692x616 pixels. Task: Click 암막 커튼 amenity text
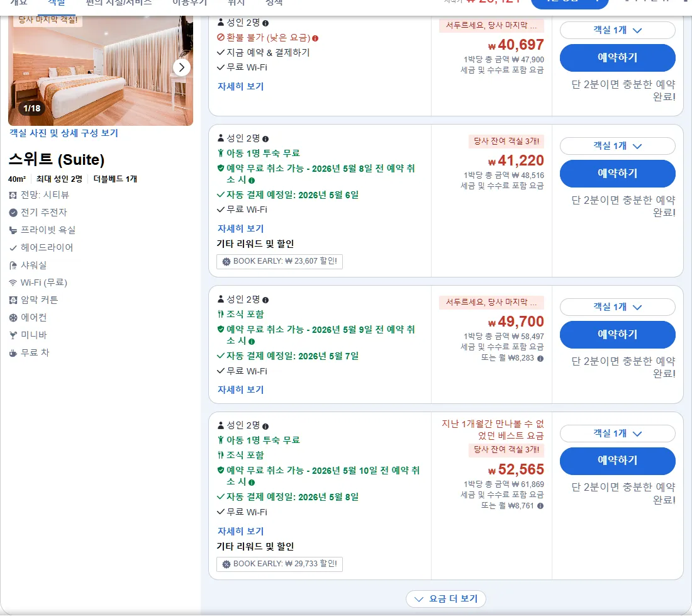point(39,300)
